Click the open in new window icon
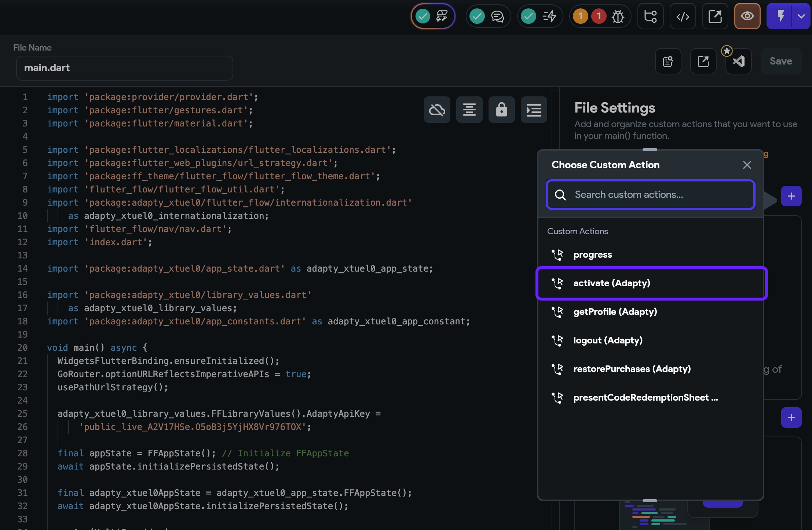The height and width of the screenshot is (530, 812). [715, 16]
